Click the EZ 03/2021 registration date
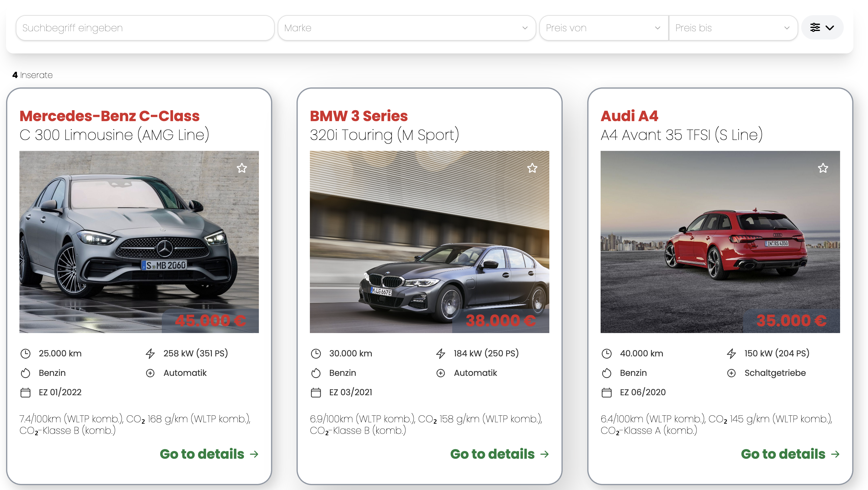Viewport: 868px width, 490px height. (351, 392)
